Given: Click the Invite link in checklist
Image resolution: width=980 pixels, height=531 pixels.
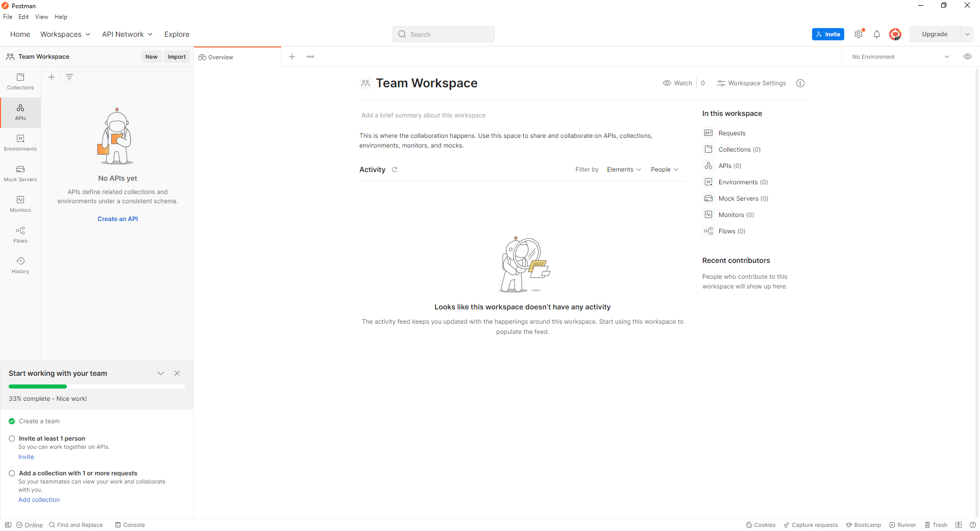Looking at the screenshot, I should (x=26, y=457).
